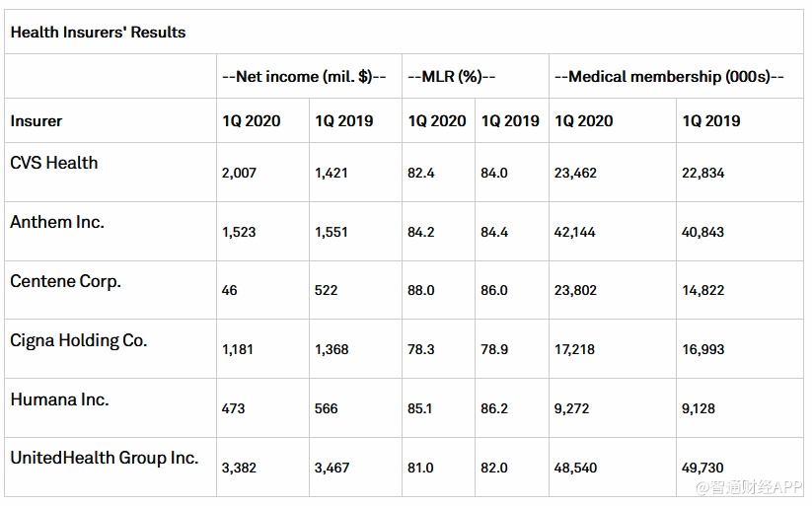Viewport: 812px width, 506px height.
Task: Click UnitedHealth's 1Q 2019 membership 49,730
Action: pos(703,468)
